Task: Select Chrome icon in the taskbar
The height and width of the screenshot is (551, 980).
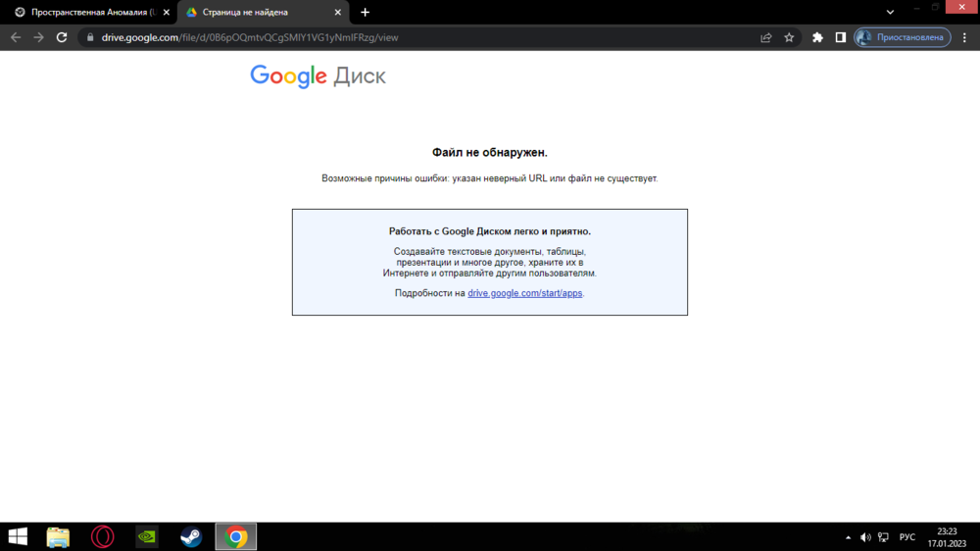Action: 235,536
